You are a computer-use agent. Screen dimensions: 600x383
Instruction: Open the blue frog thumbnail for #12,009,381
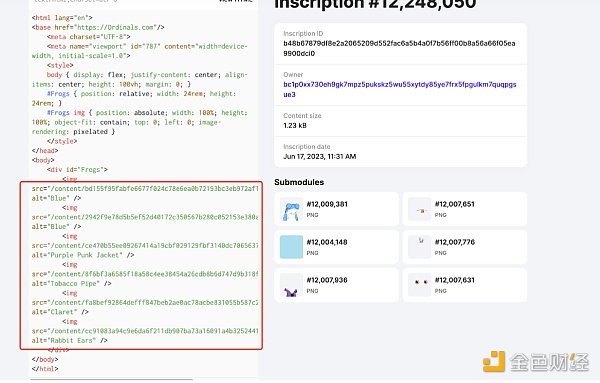point(291,209)
